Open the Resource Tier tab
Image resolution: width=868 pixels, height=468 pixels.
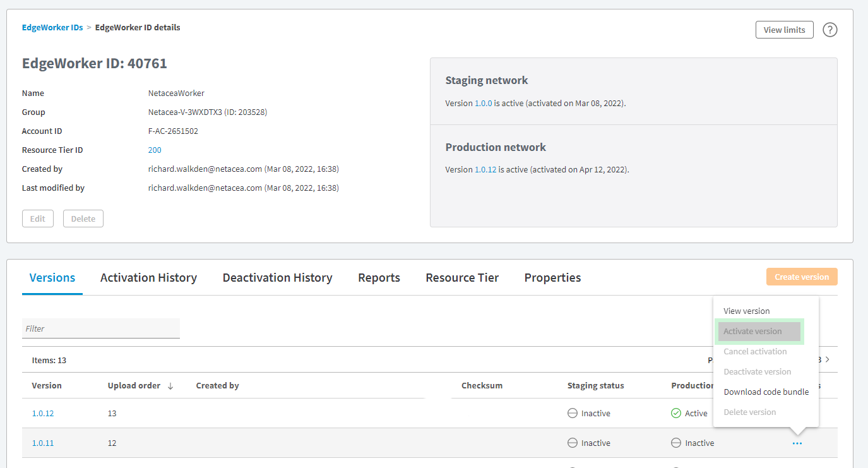pos(462,278)
